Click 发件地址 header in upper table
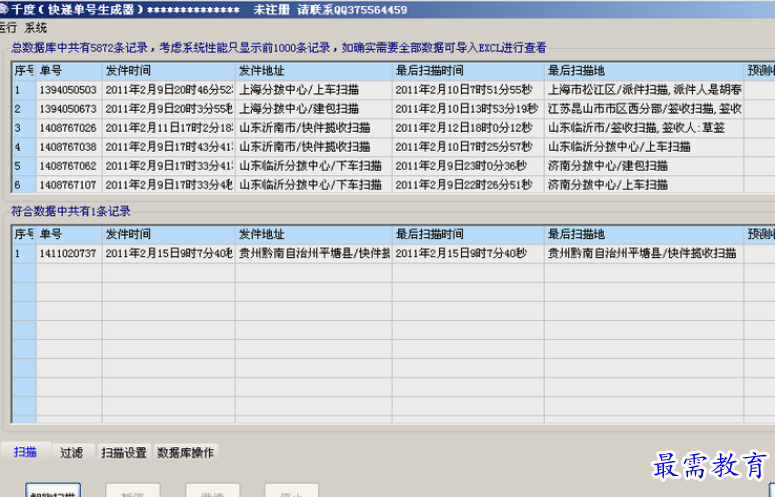 (x=313, y=71)
